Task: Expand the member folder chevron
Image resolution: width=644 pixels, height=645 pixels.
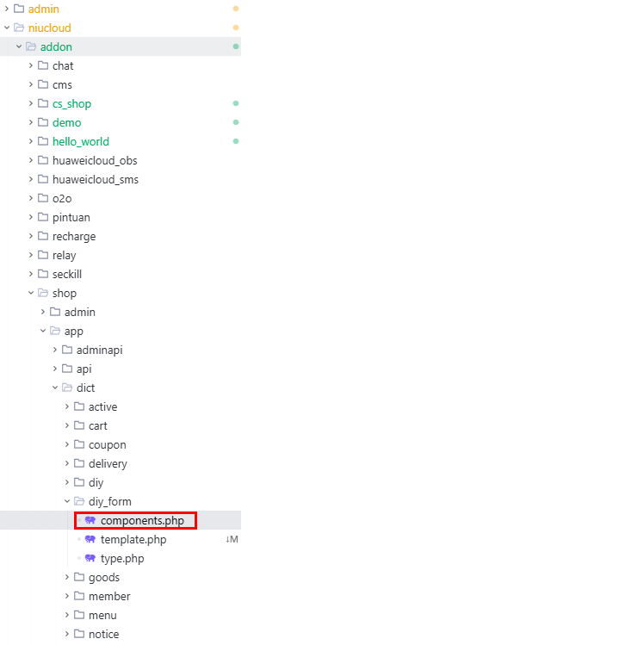Action: pyautogui.click(x=67, y=596)
